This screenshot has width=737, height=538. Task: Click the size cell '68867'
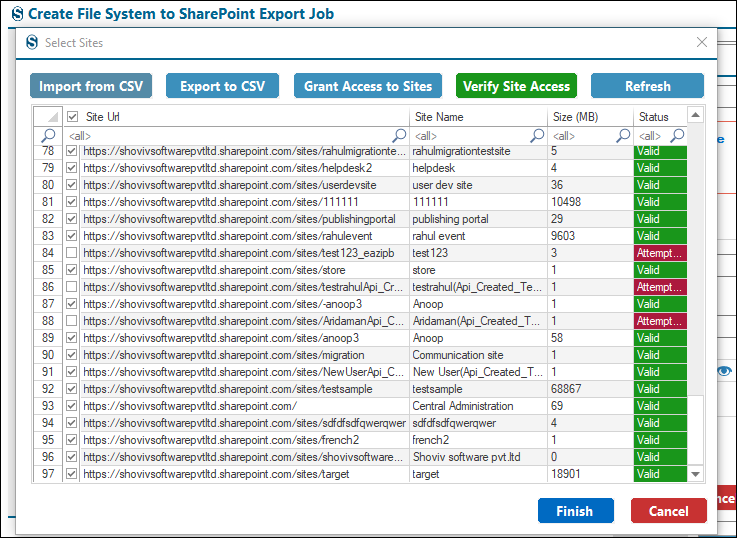590,389
